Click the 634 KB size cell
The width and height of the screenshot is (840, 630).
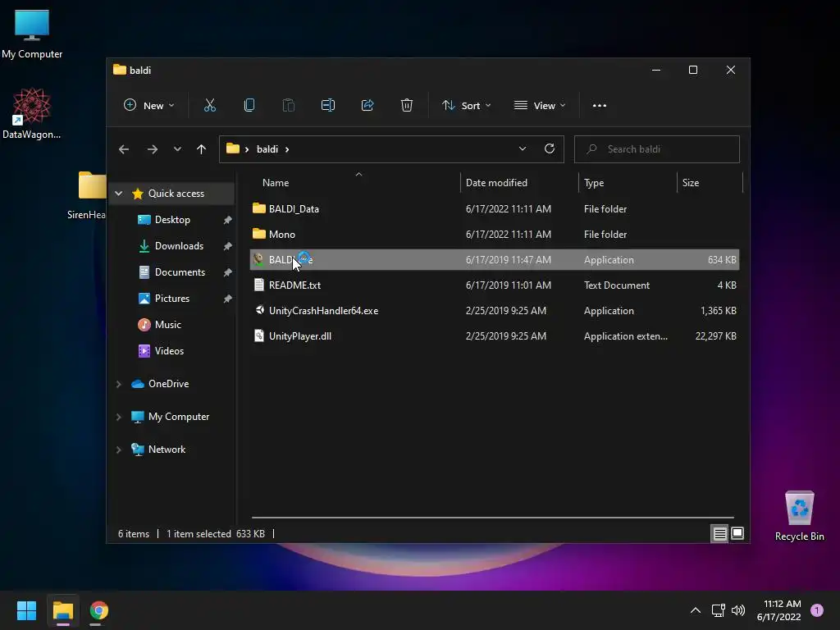point(722,260)
